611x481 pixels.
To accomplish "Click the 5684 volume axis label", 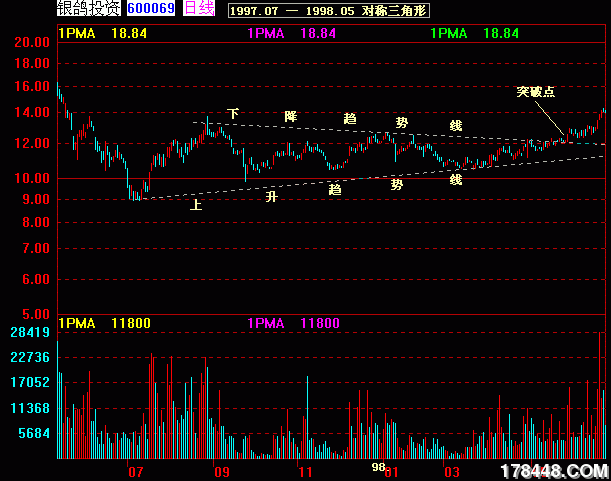I will pyautogui.click(x=33, y=434).
